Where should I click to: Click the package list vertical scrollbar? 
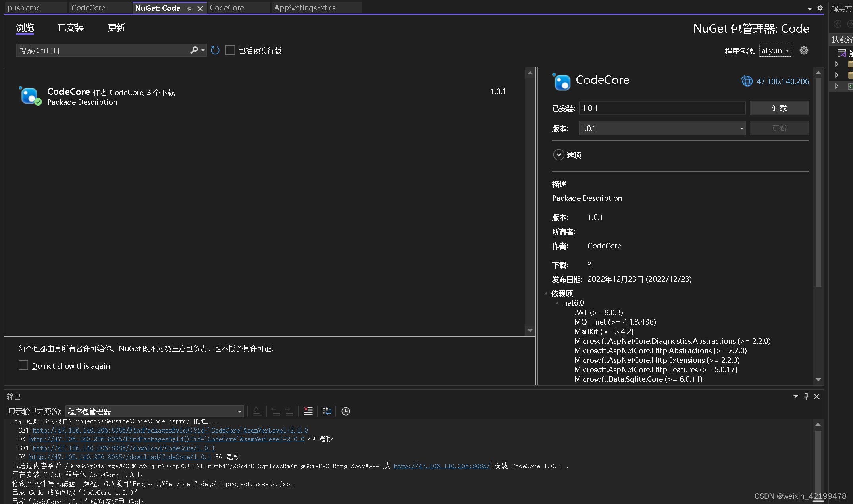point(530,202)
